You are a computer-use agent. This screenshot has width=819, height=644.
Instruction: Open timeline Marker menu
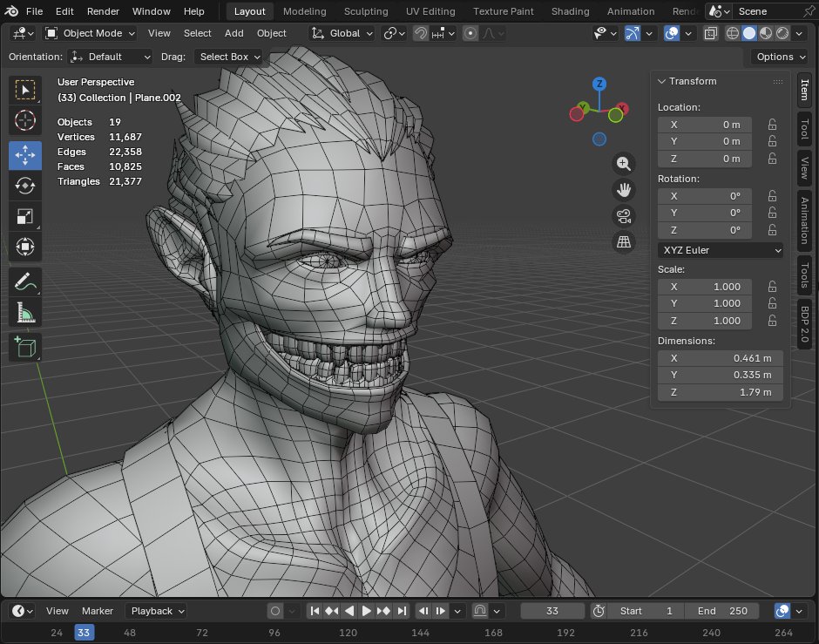coord(98,611)
